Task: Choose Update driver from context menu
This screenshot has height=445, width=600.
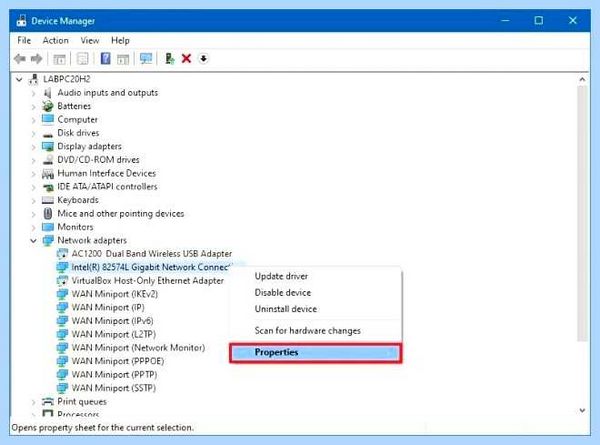Action: coord(315,276)
